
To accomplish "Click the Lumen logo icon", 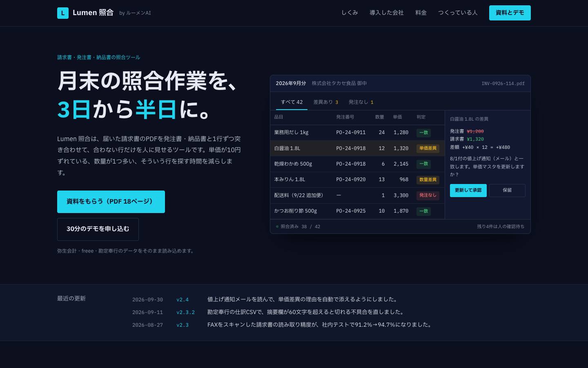I will pyautogui.click(x=63, y=13).
